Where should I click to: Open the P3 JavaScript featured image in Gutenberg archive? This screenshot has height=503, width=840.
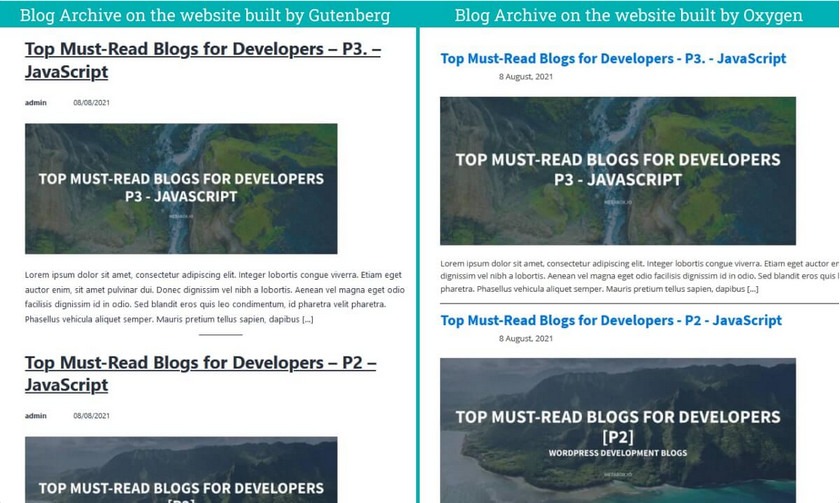(181, 188)
